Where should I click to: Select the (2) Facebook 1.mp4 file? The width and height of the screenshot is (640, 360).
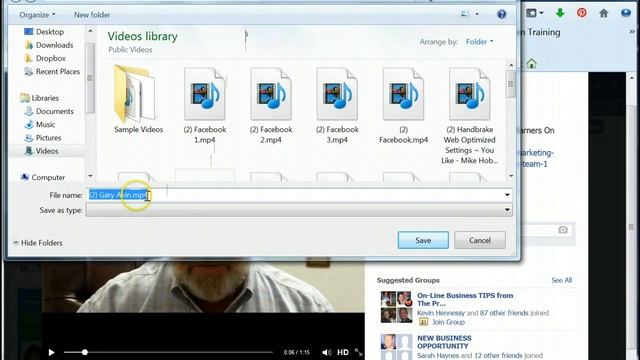point(204,106)
